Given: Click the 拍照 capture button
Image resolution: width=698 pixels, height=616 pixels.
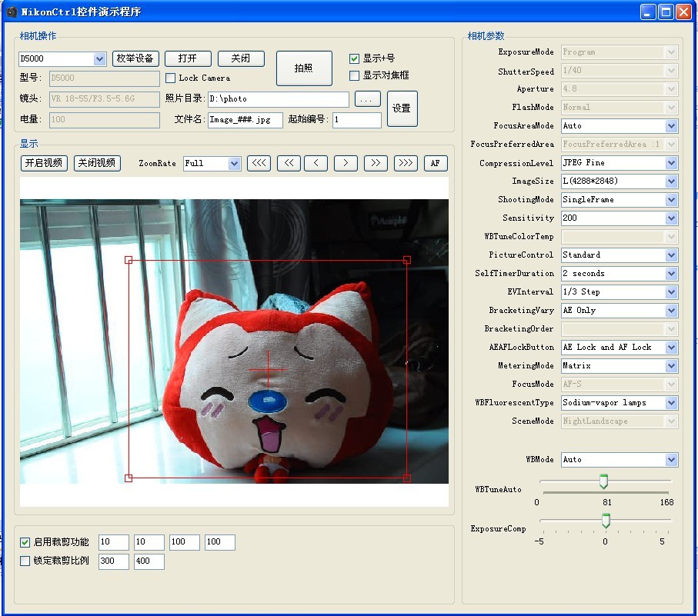Looking at the screenshot, I should pyautogui.click(x=303, y=68).
